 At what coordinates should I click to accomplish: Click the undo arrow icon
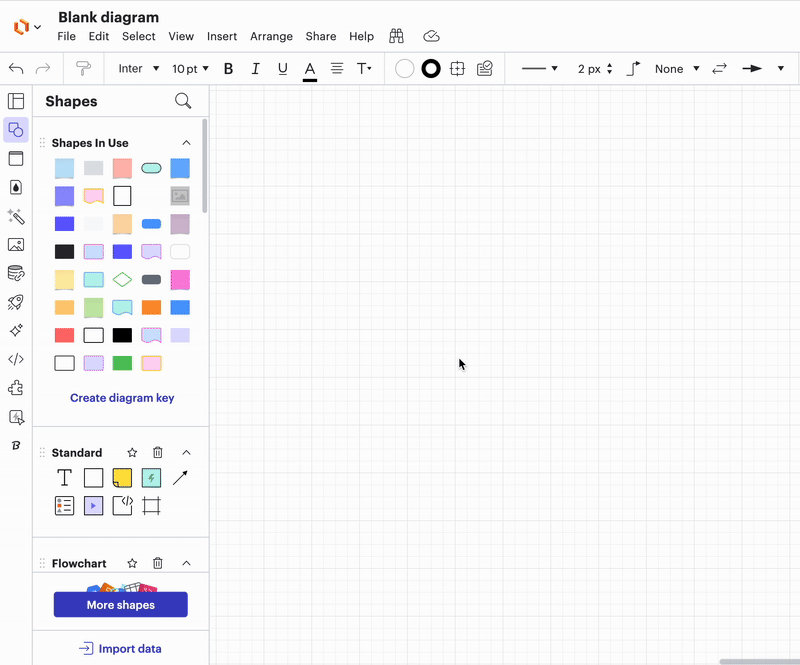point(16,68)
